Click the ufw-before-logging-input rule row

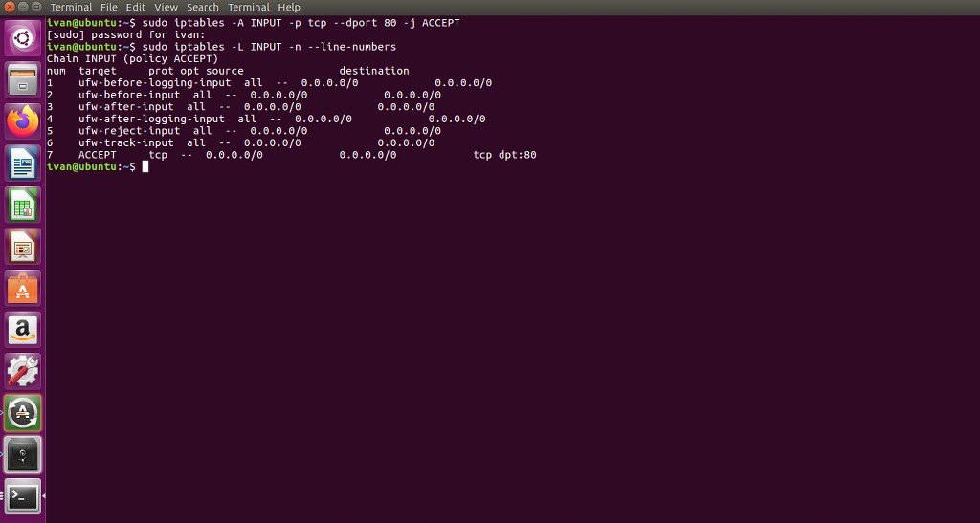tap(269, 83)
